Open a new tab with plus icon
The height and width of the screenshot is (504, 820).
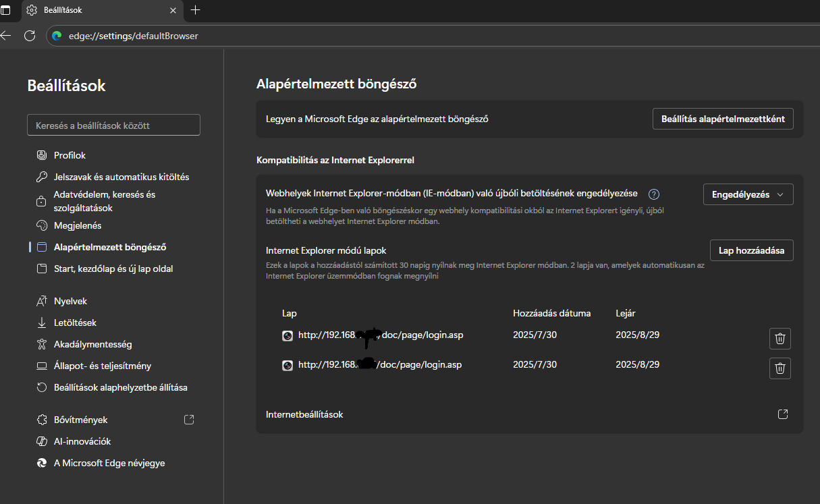pos(196,10)
